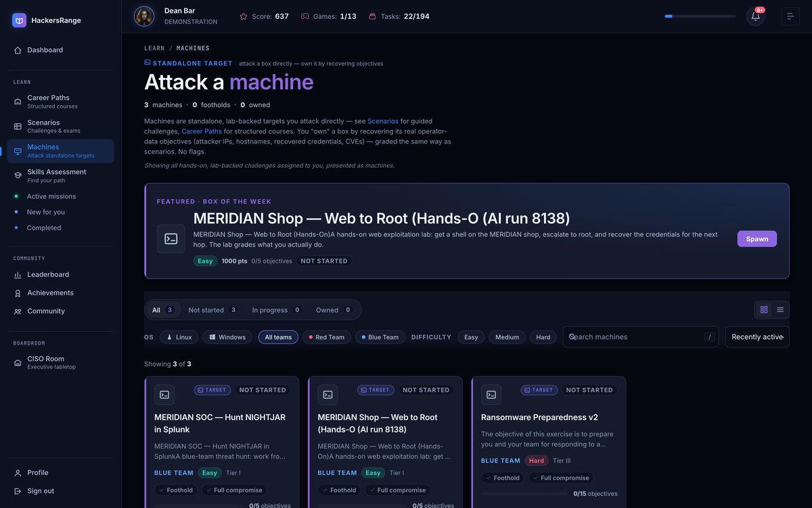Click the LEARN breadcrumb link
Image resolution: width=812 pixels, height=508 pixels.
point(154,48)
